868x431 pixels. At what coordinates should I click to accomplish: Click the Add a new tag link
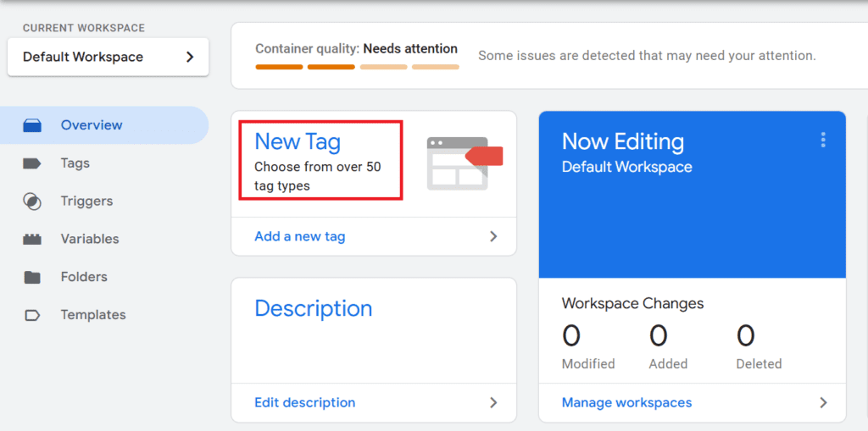[300, 237]
